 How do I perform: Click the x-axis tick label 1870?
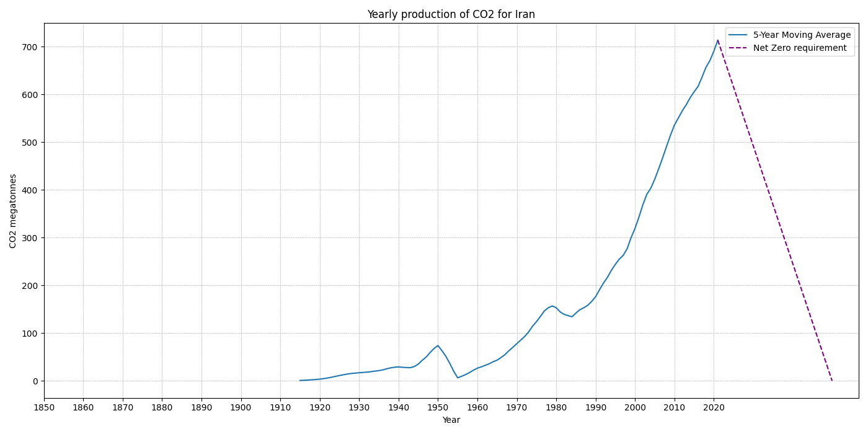[123, 407]
